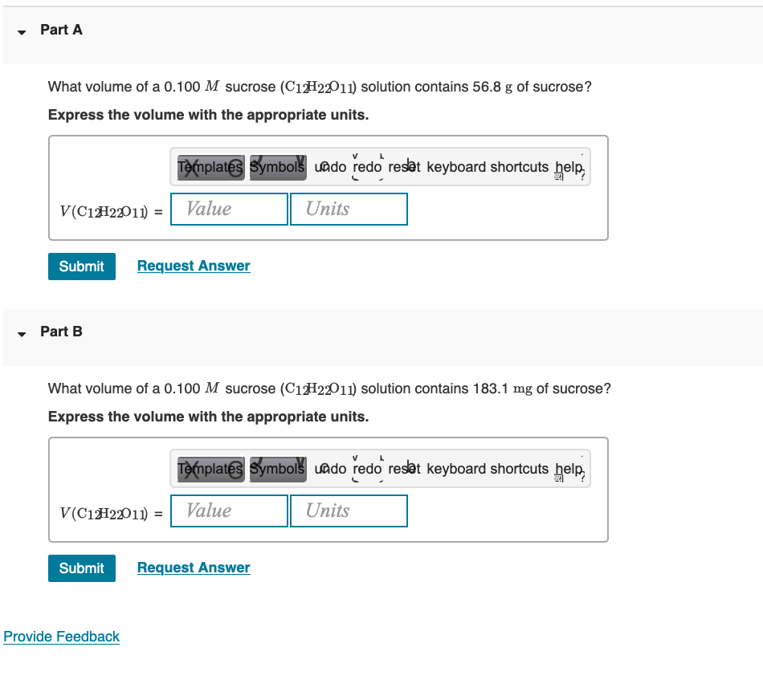763x700 pixels.
Task: Open the Symbols palette in Part A
Action: point(277,166)
